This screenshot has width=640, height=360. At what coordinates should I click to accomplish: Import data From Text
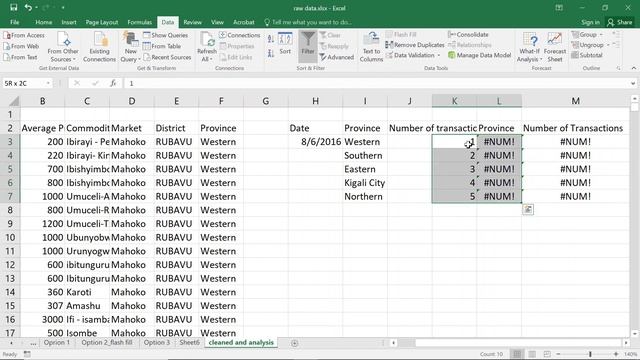pos(20,58)
